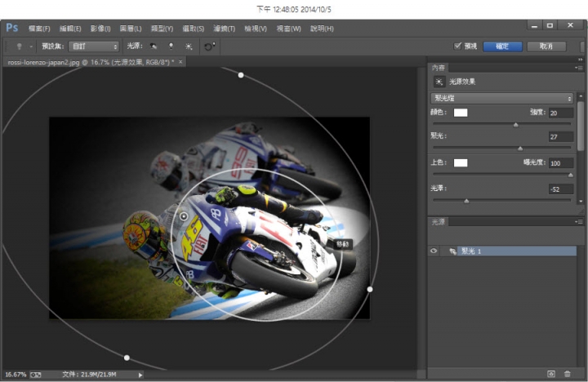Open the 濾鏡(T) menu
This screenshot has height=382, width=588.
coord(225,29)
